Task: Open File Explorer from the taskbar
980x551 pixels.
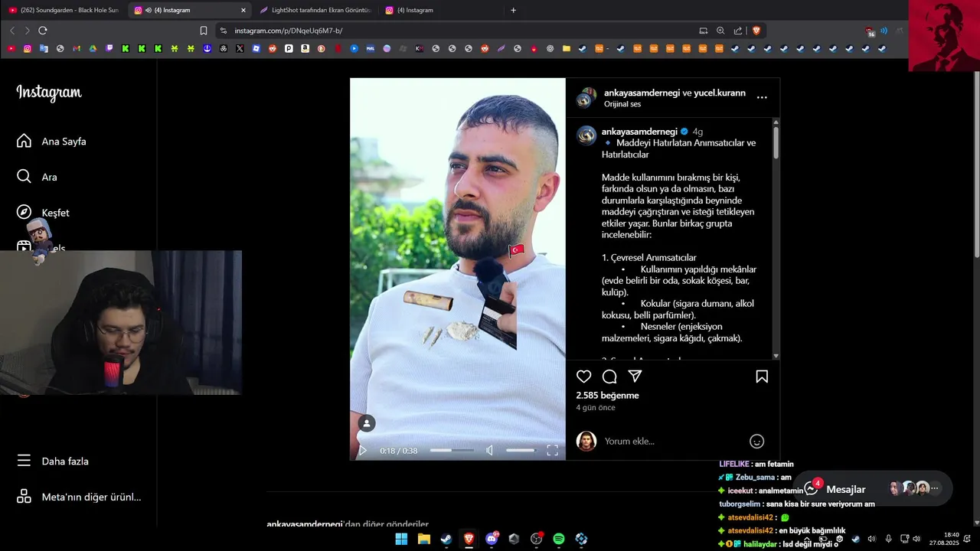Action: (x=423, y=539)
